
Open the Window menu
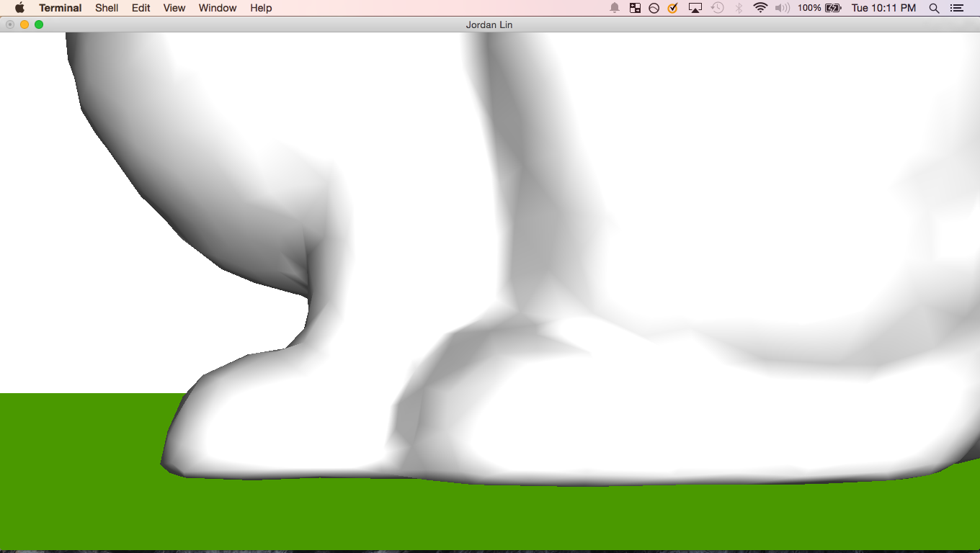(x=218, y=8)
